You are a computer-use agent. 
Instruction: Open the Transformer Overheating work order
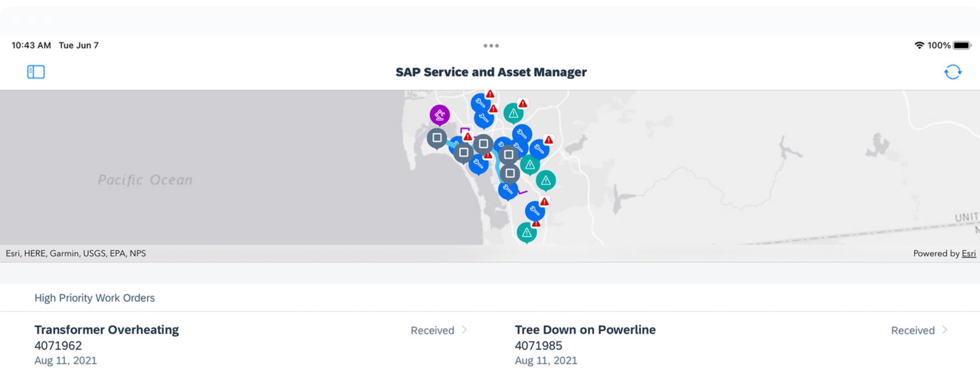tap(107, 330)
